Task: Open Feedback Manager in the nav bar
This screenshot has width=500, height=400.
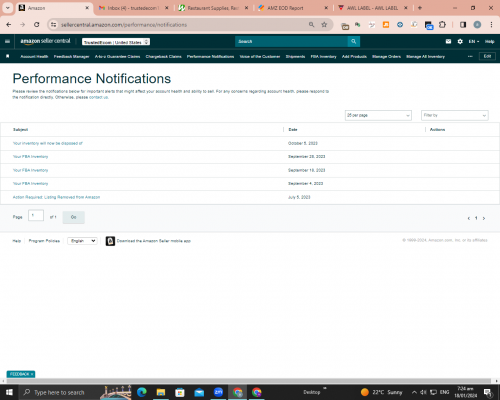Action: (71, 57)
